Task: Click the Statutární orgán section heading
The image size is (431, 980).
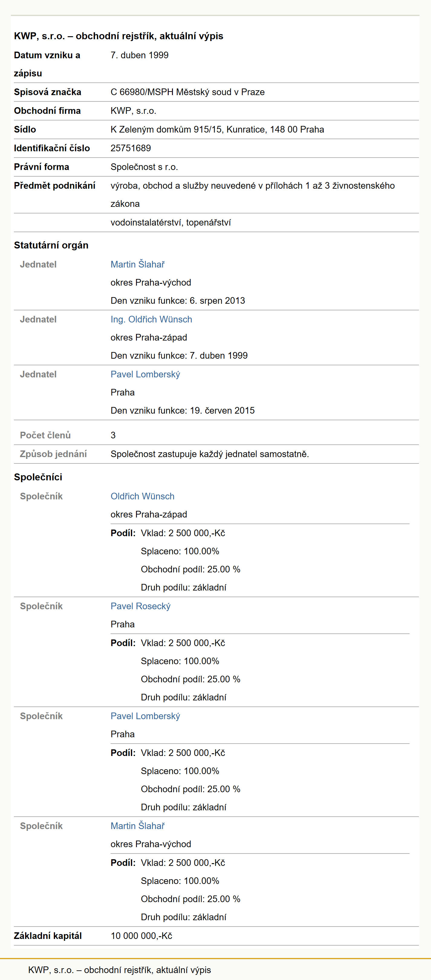Action: [x=51, y=245]
